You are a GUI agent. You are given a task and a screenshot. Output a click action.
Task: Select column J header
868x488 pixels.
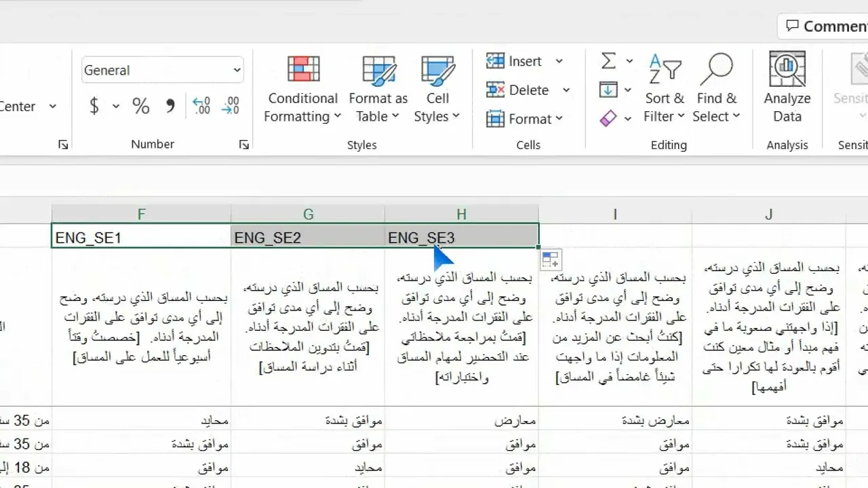pos(768,214)
